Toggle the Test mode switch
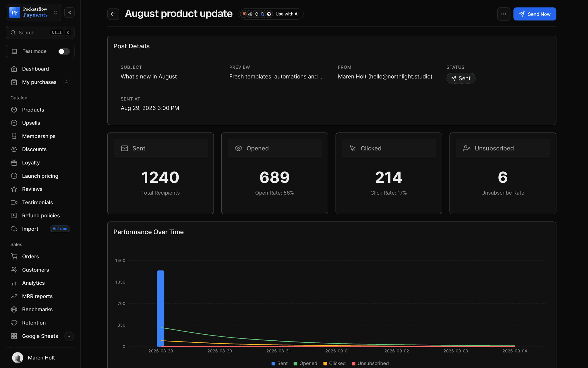Screen dimensions: 588x368 64,51
